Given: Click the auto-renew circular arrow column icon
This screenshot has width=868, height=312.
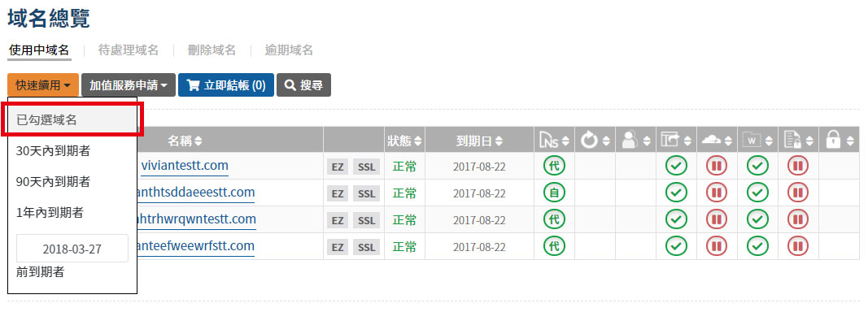Looking at the screenshot, I should [x=590, y=141].
